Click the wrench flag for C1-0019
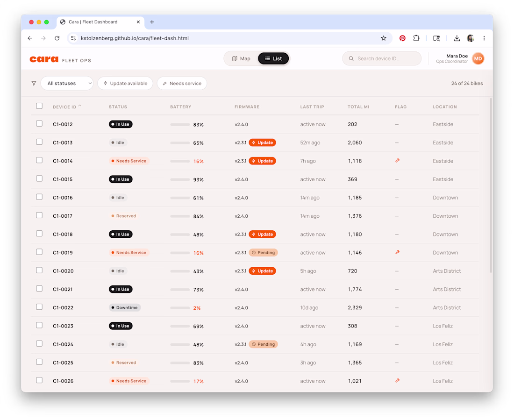Viewport: 514px width, 420px height. (397, 252)
